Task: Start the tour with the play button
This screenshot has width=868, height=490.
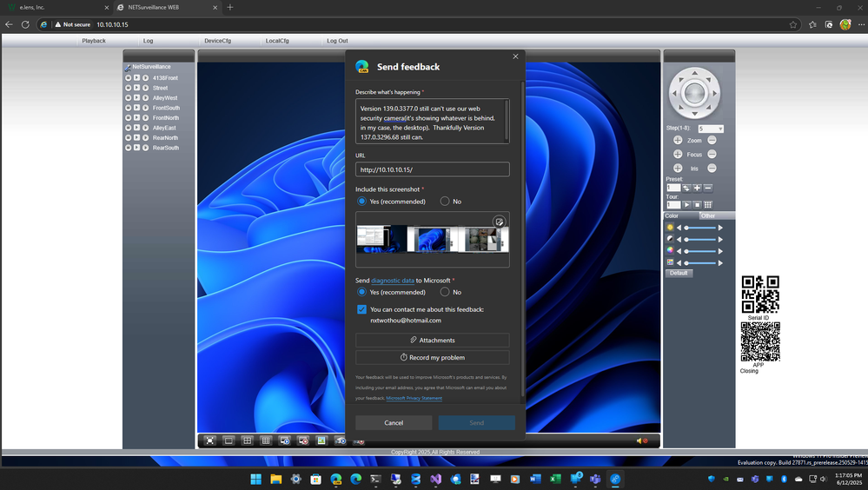Action: click(686, 204)
